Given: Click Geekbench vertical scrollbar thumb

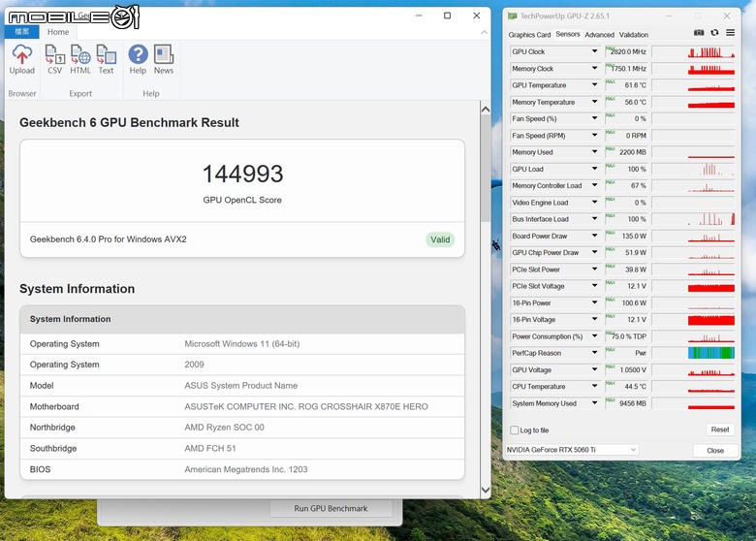Looking at the screenshot, I should click(486, 169).
